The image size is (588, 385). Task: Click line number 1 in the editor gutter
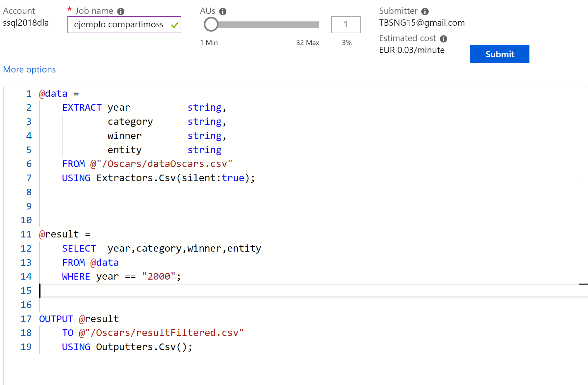[x=29, y=94]
